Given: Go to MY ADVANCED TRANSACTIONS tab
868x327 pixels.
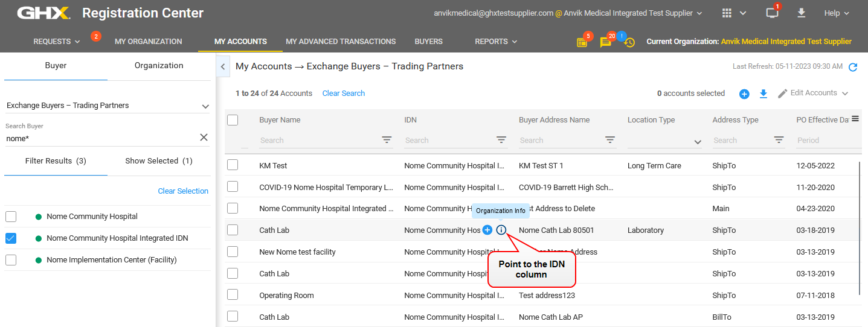Looking at the screenshot, I should pos(341,42).
